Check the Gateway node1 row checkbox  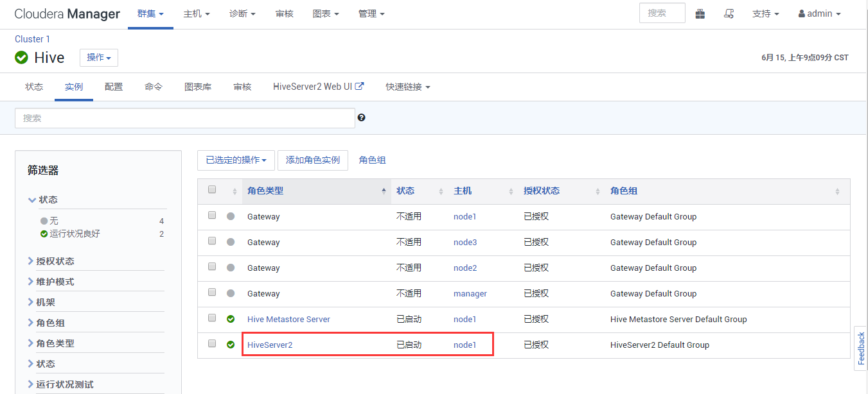[x=212, y=215]
